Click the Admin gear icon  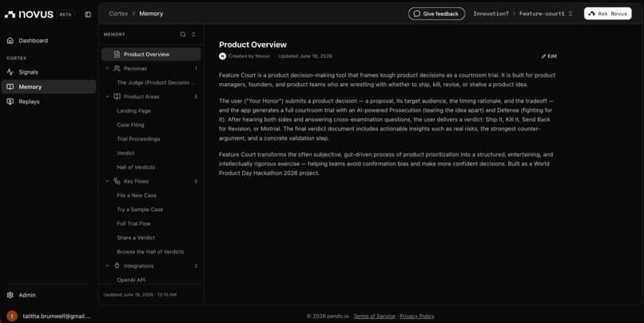click(x=10, y=295)
